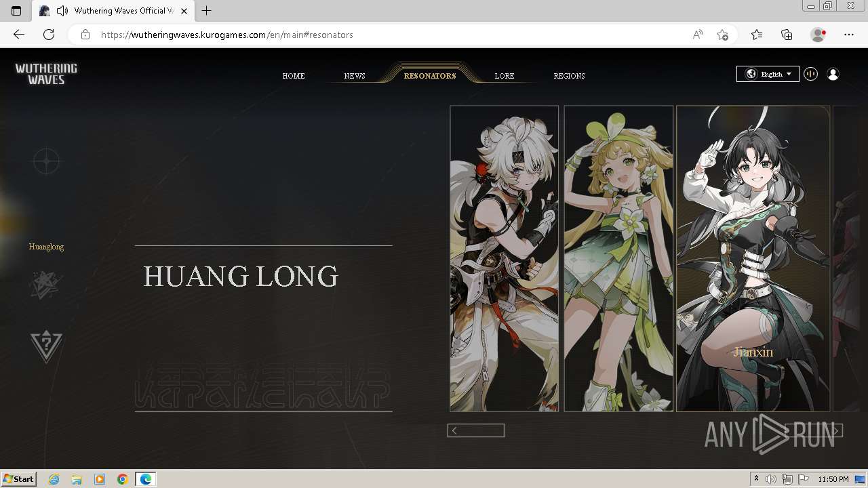Screen dimensions: 868x488
Task: Close the Wuthering Waves tab
Action: [x=184, y=11]
